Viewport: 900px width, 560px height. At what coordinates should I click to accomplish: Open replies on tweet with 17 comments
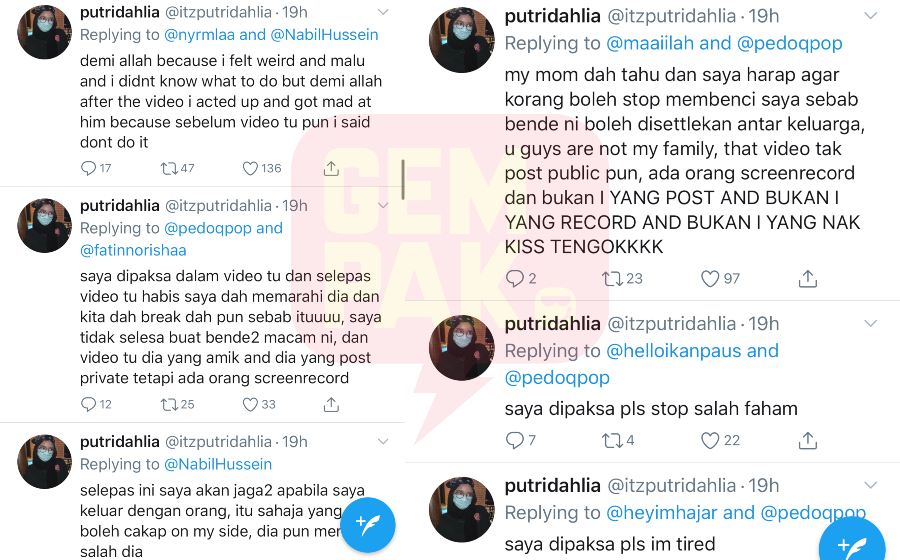88,168
